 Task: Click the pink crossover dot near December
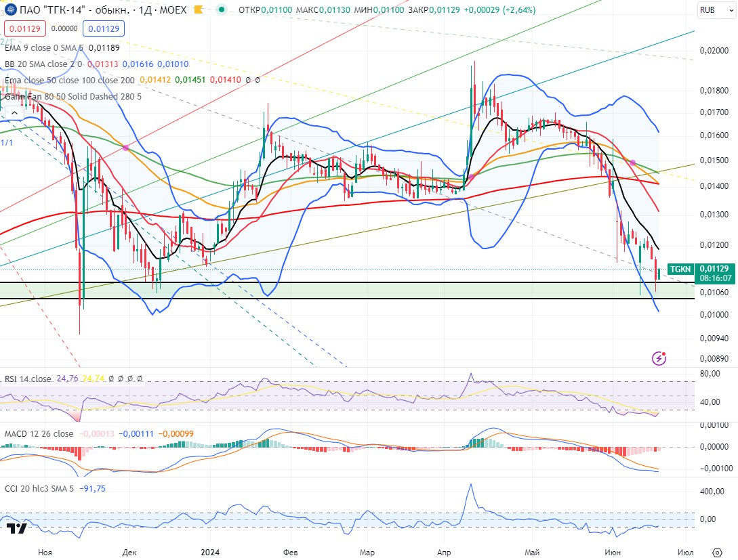coord(125,148)
